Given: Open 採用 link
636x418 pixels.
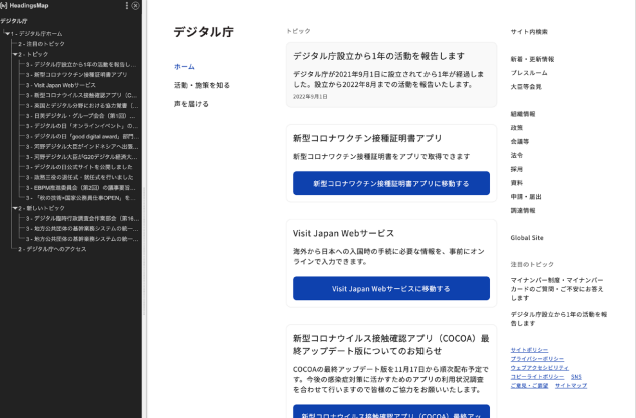Looking at the screenshot, I should (x=517, y=169).
